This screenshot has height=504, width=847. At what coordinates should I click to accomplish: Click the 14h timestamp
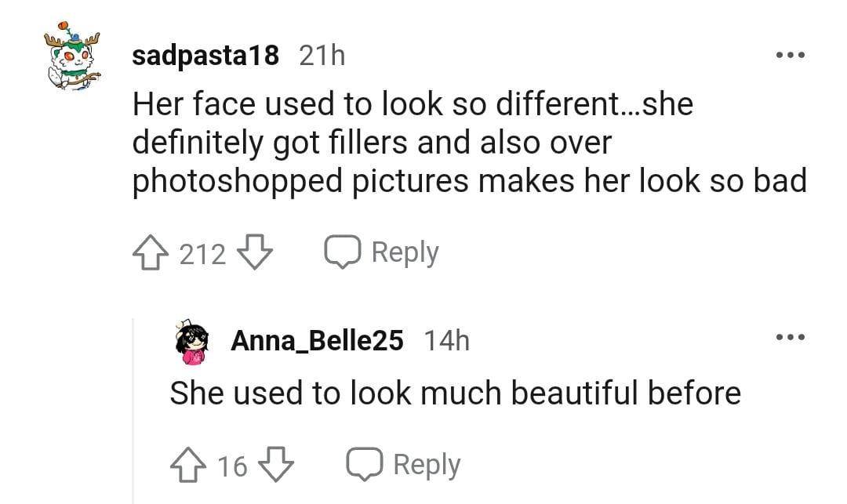pos(446,340)
